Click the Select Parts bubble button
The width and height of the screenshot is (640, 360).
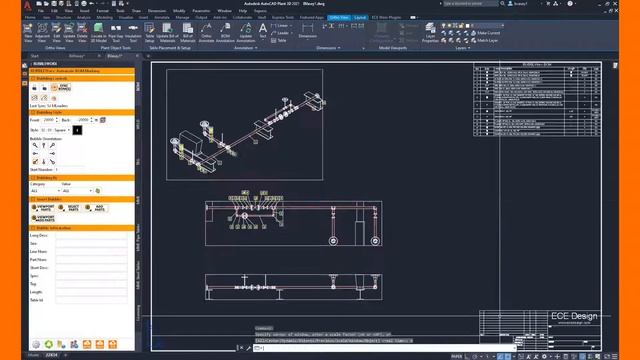point(69,208)
